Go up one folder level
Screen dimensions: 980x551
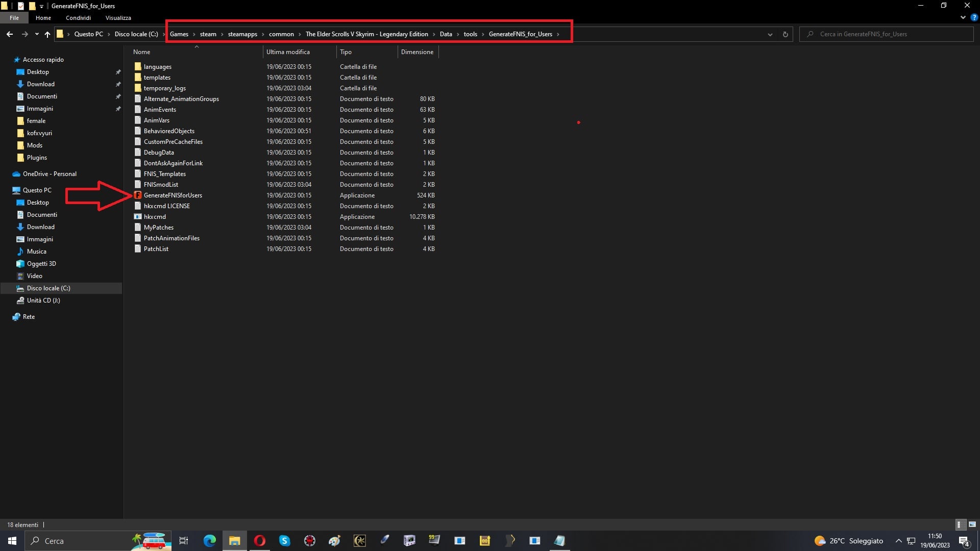[47, 34]
